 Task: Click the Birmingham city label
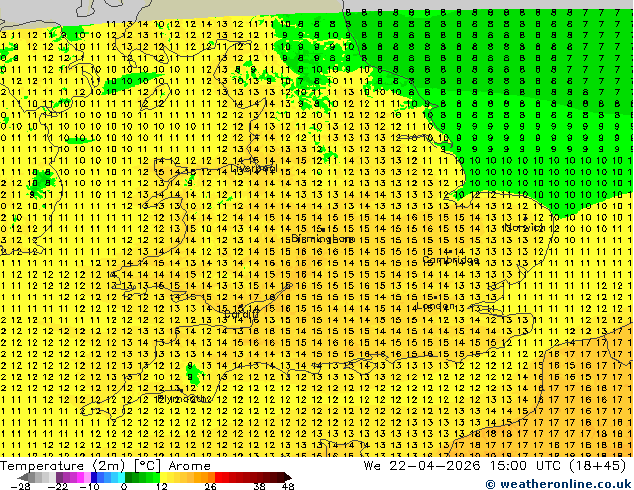click(x=323, y=239)
